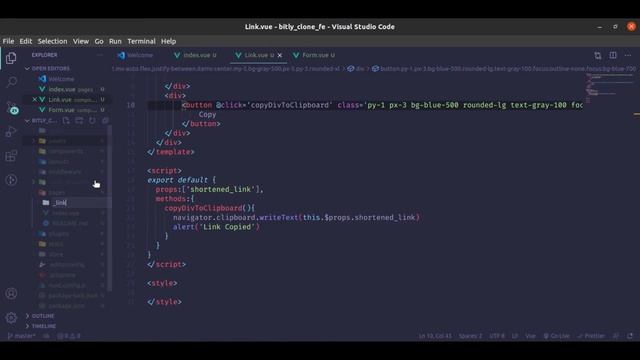Switch to the index.vue tab

[196, 55]
